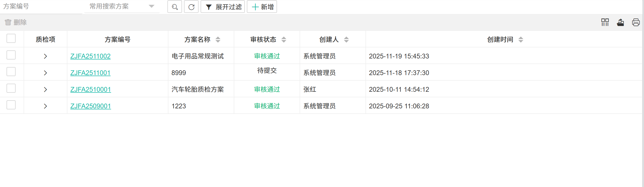Select checkbox for 汽车轮胎质检方案 row
644x187 pixels.
point(11,88)
